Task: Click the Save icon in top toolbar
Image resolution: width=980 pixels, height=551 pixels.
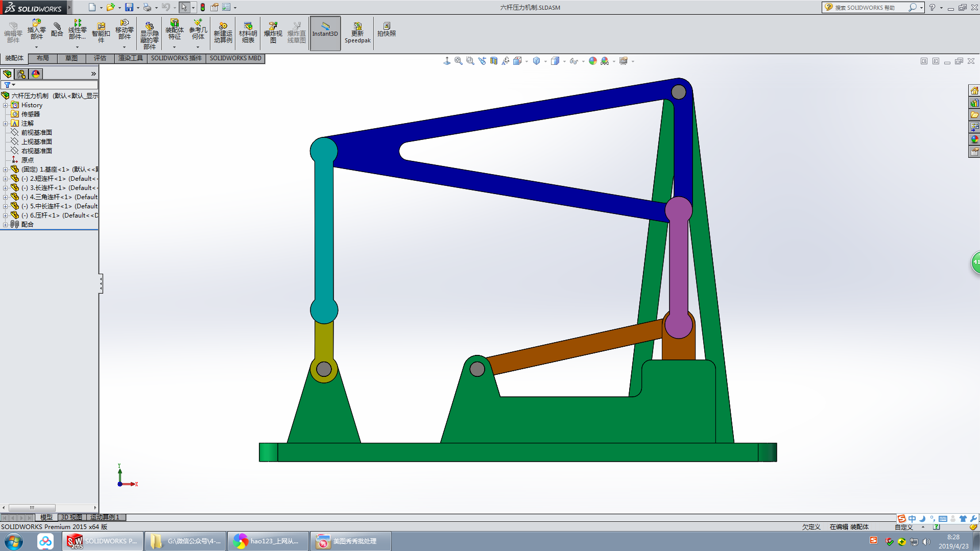Action: (129, 7)
